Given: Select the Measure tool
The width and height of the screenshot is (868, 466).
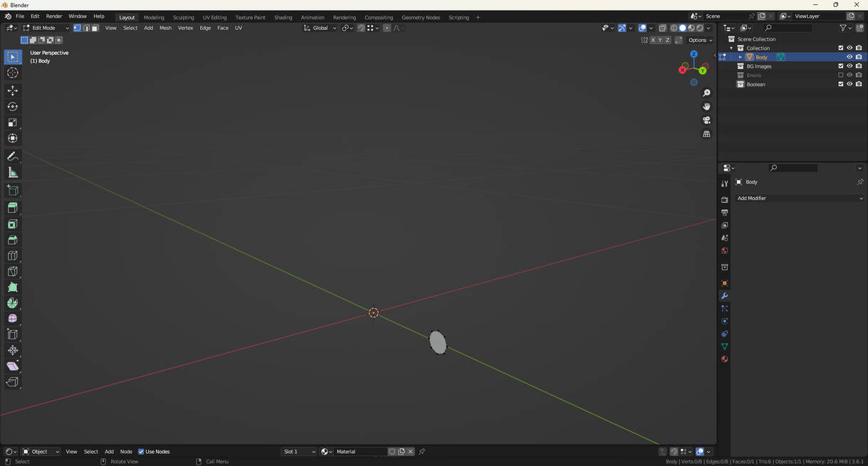Looking at the screenshot, I should point(13,172).
